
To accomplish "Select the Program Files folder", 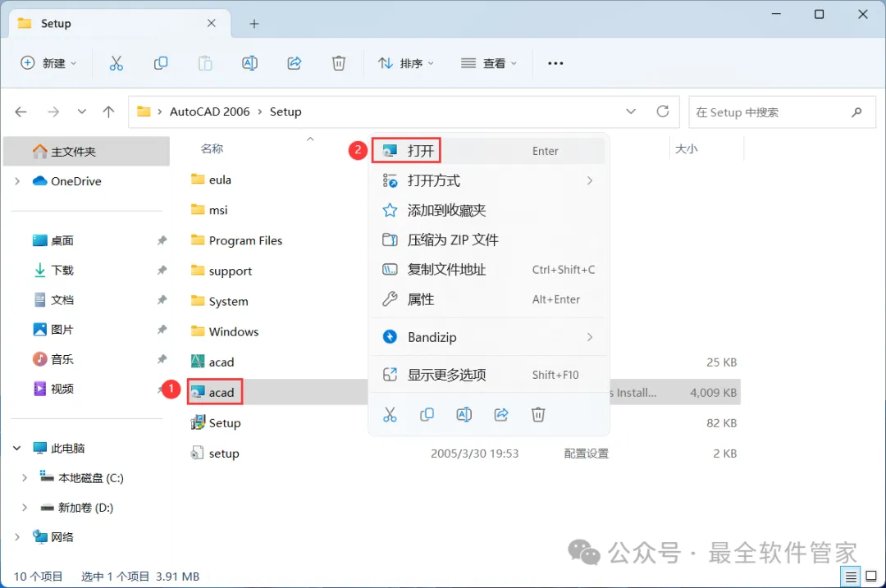I will coord(236,240).
